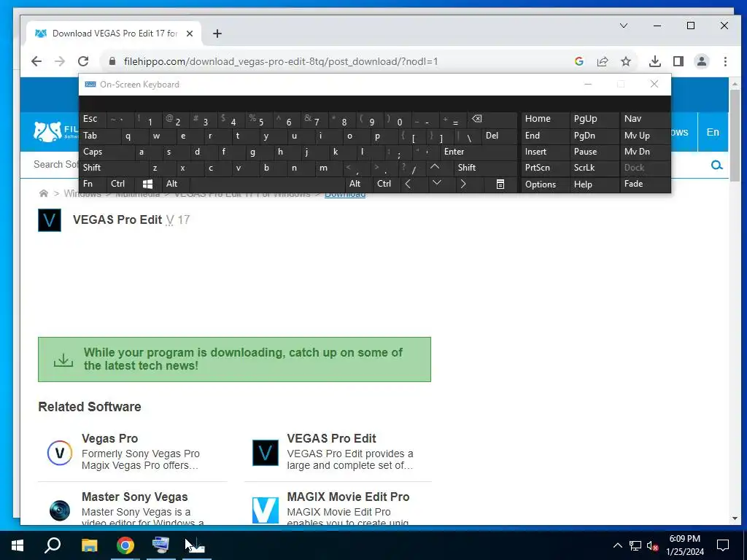Viewport: 747px width, 560px height.
Task: Click the MAGIX Movie Edit Pro thumbnail
Action: tap(266, 510)
